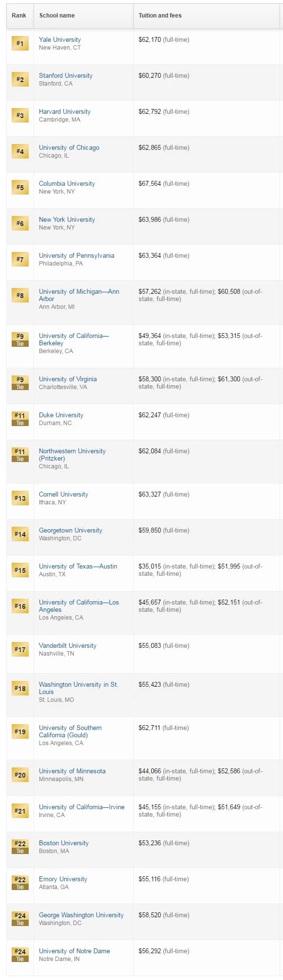The height and width of the screenshot is (980, 283).
Task: Open University of Virginia page
Action: pos(68,379)
